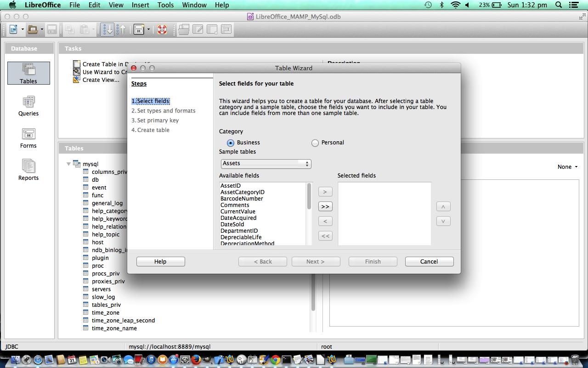The image size is (588, 368).
Task: Click the Sort Descending toolbar icon
Action: [x=121, y=29]
